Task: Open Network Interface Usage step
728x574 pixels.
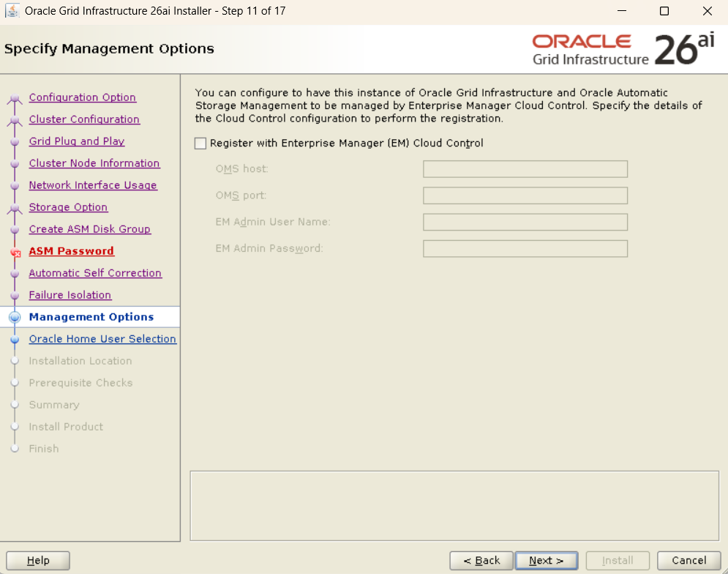Action: tap(93, 185)
